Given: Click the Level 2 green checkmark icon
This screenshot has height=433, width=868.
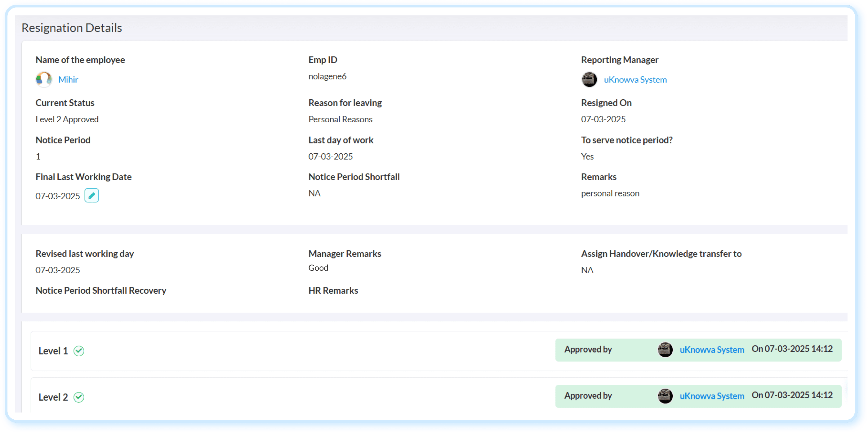Looking at the screenshot, I should coord(79,397).
